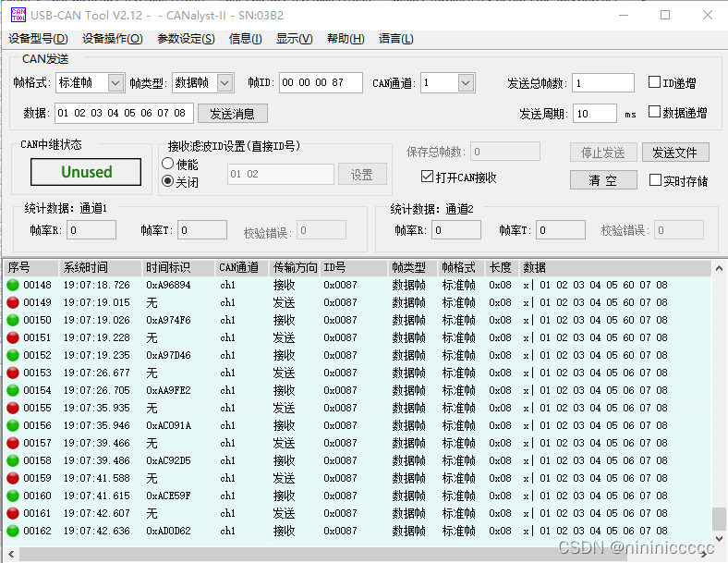Screen dimensions: 728x563
Task: Click red status dot of row 00153
Action: tap(13, 373)
